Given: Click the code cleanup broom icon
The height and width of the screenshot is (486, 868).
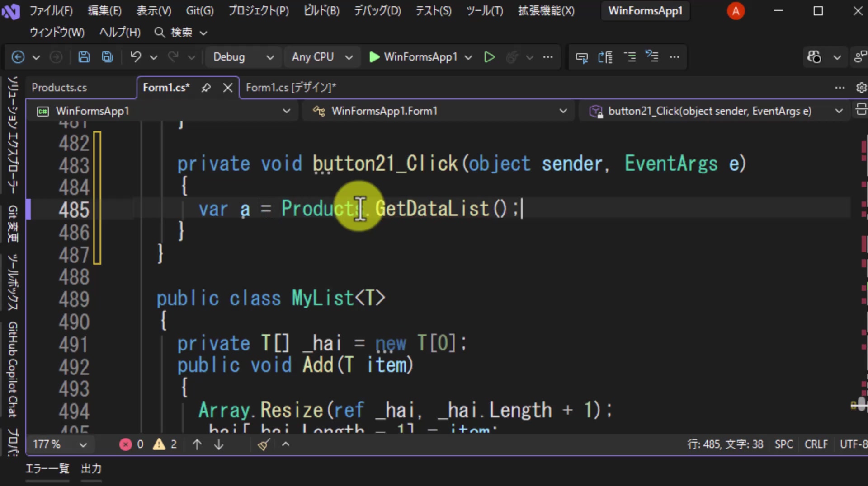Looking at the screenshot, I should point(264,444).
